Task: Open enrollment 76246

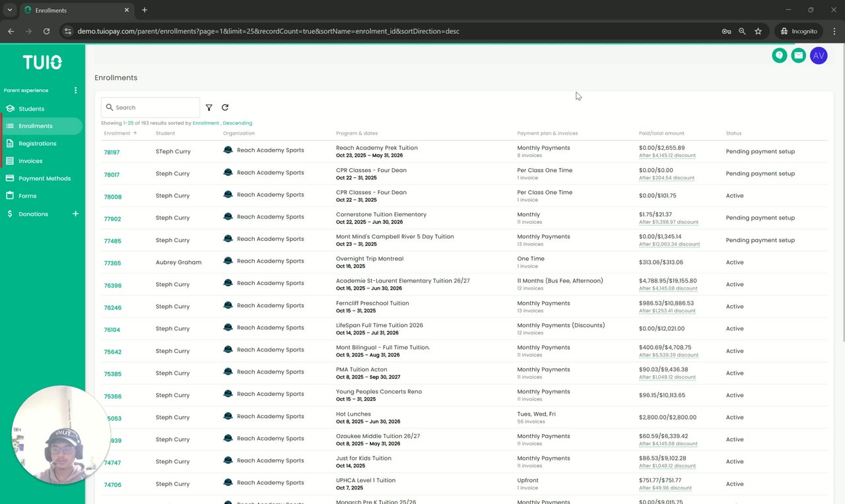Action: [112, 308]
